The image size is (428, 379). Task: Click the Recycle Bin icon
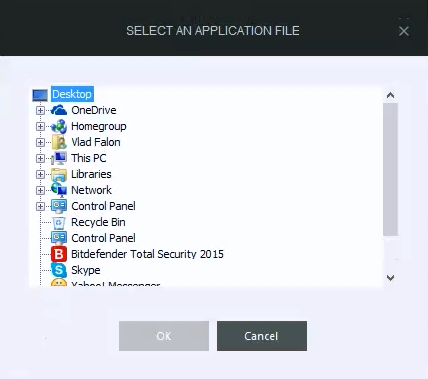[59, 222]
